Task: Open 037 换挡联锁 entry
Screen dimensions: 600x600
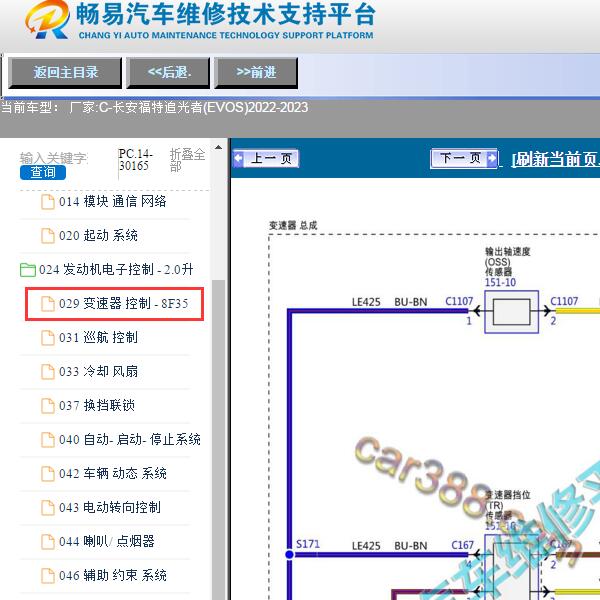Action: click(x=97, y=406)
